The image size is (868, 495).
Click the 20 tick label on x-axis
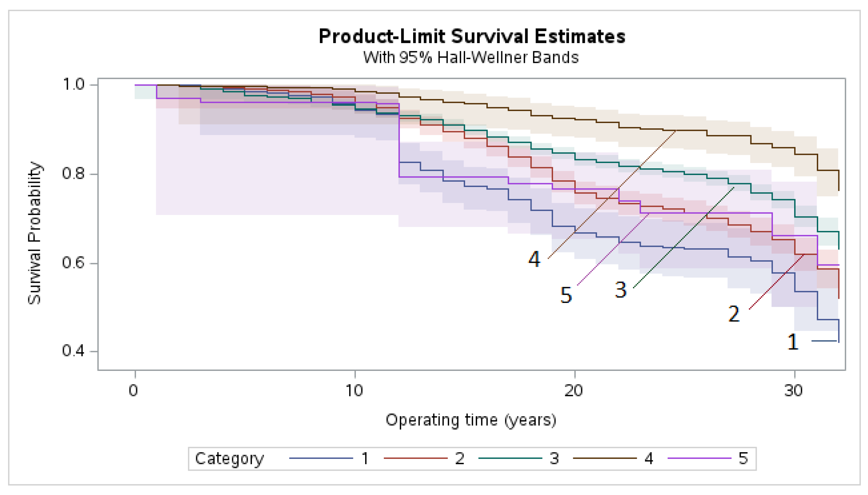click(x=574, y=391)
